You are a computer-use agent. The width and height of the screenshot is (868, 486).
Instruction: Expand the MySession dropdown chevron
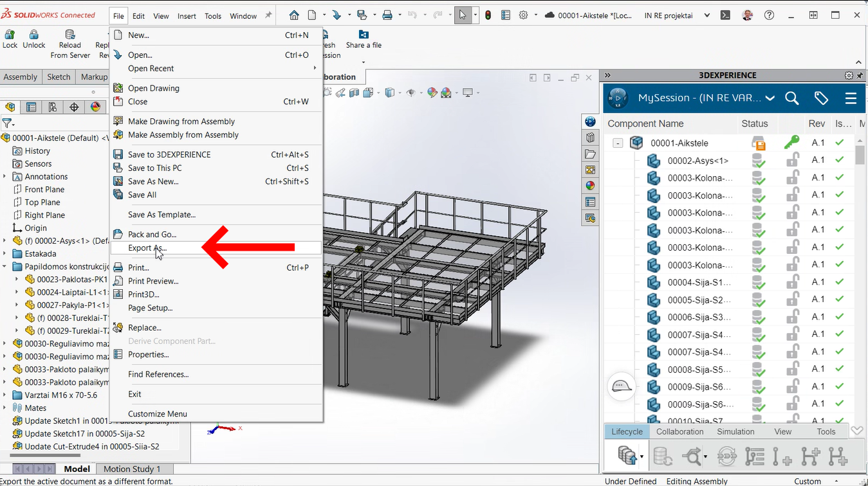pyautogui.click(x=770, y=98)
